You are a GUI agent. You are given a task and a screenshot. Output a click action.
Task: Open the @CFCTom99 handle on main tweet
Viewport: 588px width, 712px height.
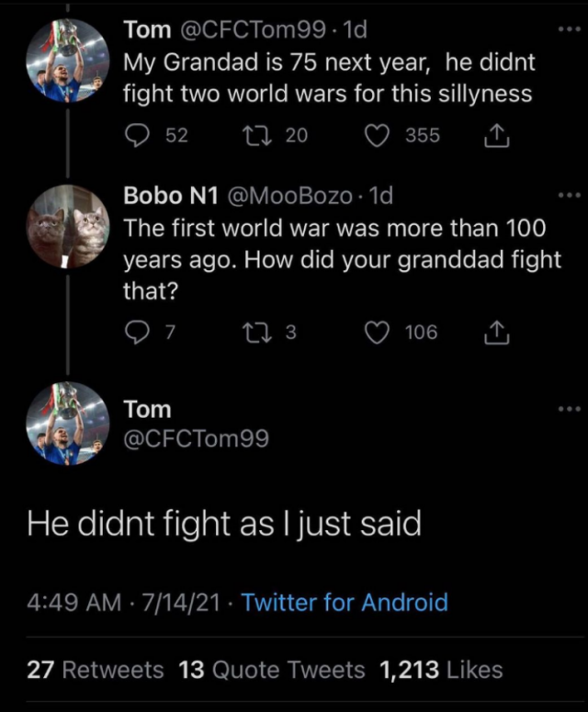(197, 439)
